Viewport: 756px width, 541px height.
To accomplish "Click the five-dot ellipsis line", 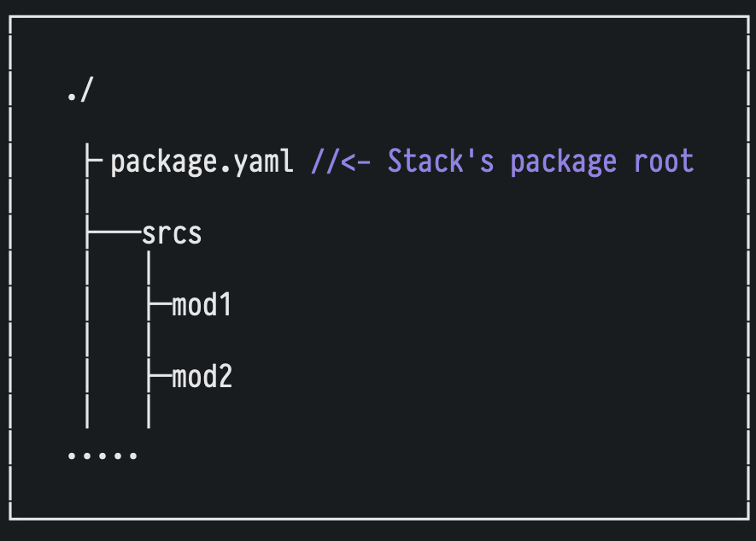I will (103, 454).
